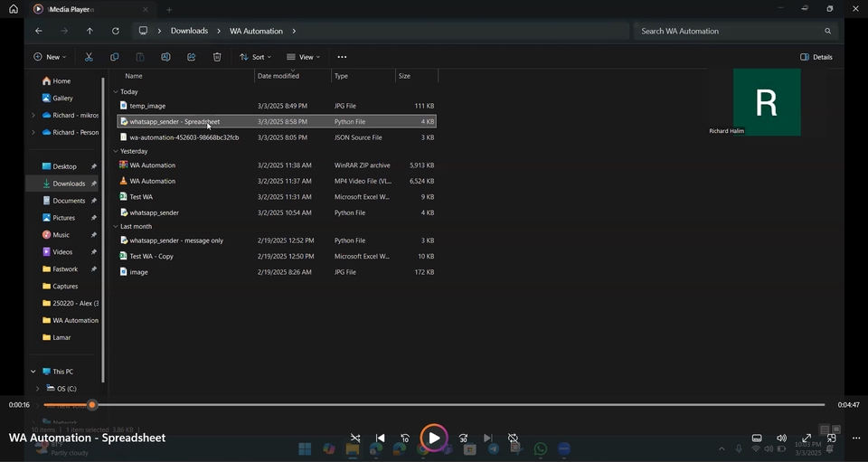868x462 pixels.
Task: Click the Delete trash can icon
Action: 217,57
